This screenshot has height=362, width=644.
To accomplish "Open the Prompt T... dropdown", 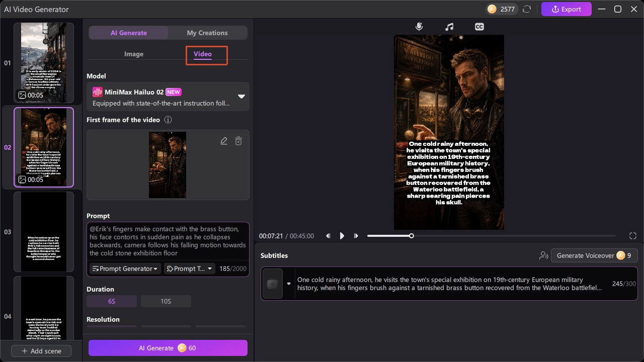I will (190, 268).
